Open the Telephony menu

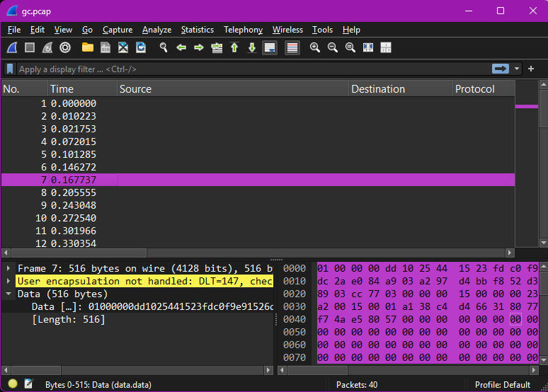click(243, 30)
